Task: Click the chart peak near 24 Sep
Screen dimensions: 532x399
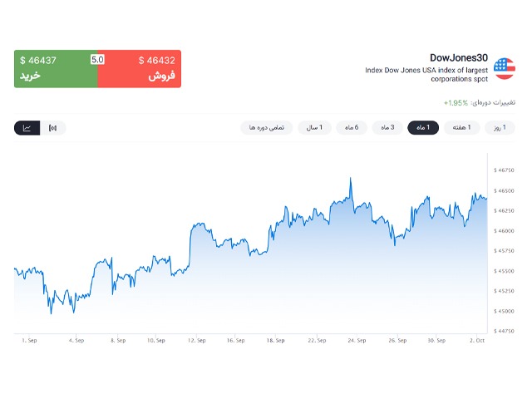Action: coord(351,179)
